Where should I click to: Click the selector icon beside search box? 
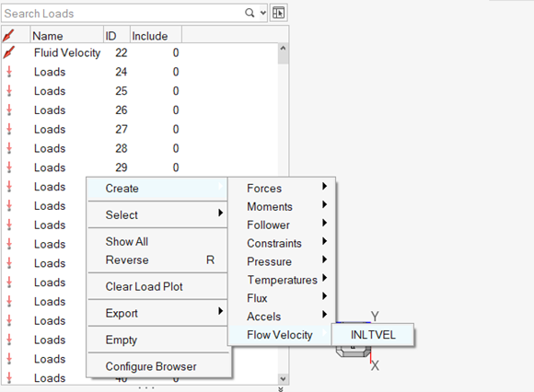279,13
